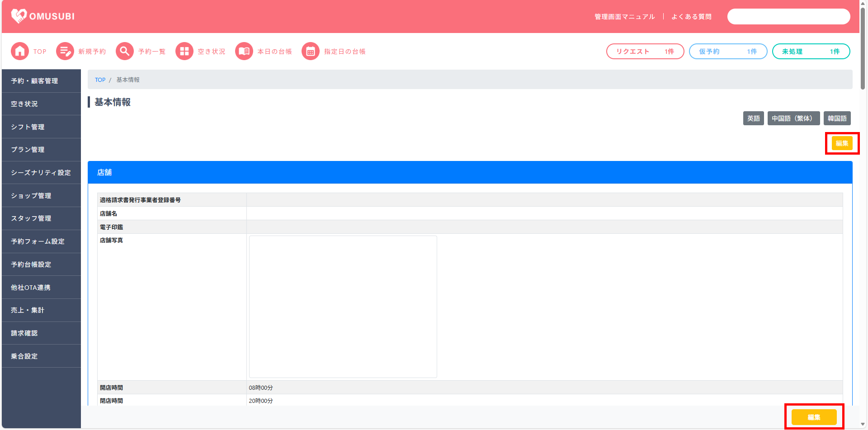This screenshot has height=430, width=868.
Task: Switch to 英語 language tab
Action: click(753, 118)
